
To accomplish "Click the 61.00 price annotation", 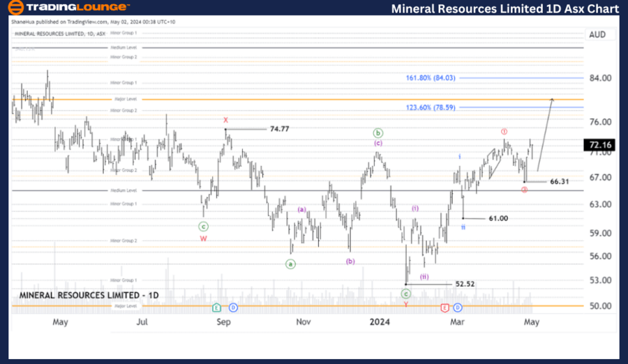I will coord(498,218).
